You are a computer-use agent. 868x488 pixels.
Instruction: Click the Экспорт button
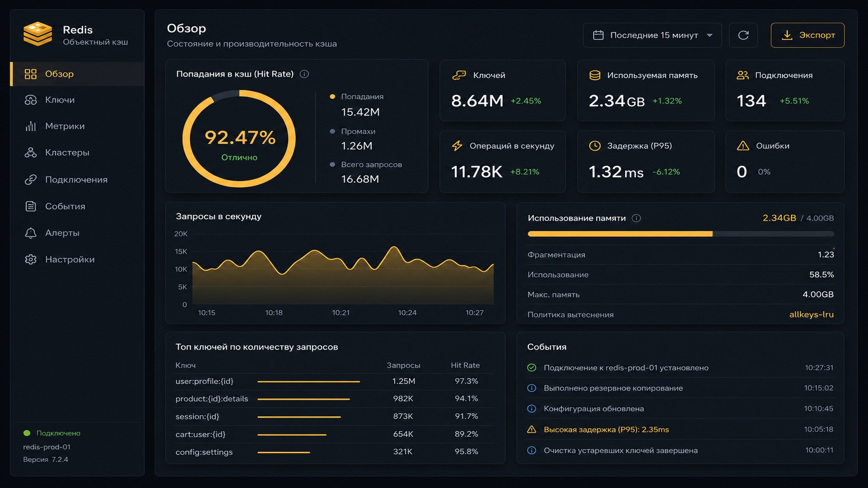pyautogui.click(x=808, y=35)
